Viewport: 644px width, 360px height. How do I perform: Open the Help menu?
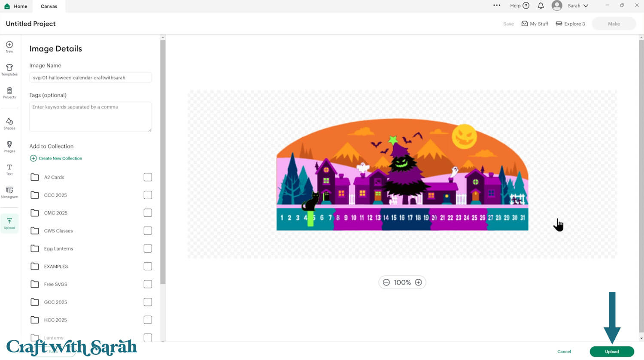point(519,6)
